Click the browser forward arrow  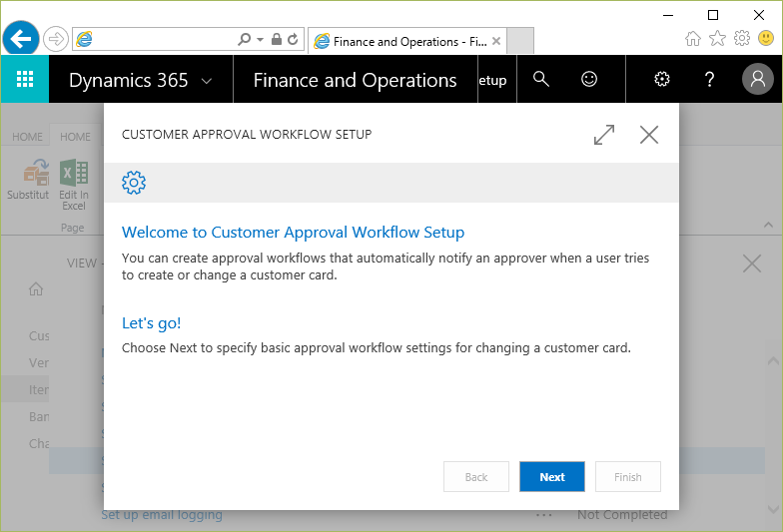click(x=56, y=39)
